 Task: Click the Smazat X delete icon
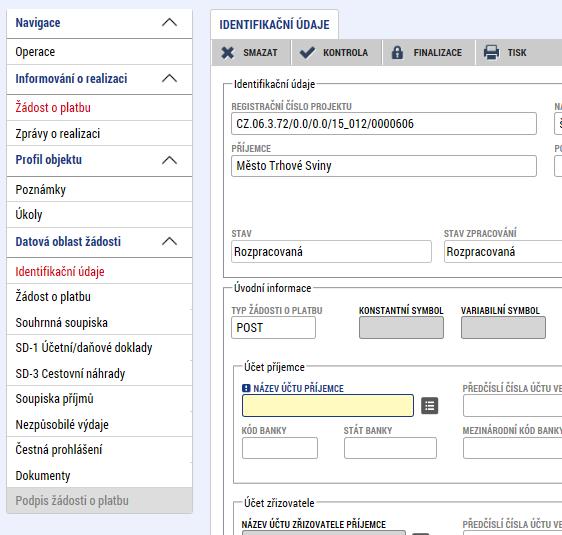[x=228, y=53]
